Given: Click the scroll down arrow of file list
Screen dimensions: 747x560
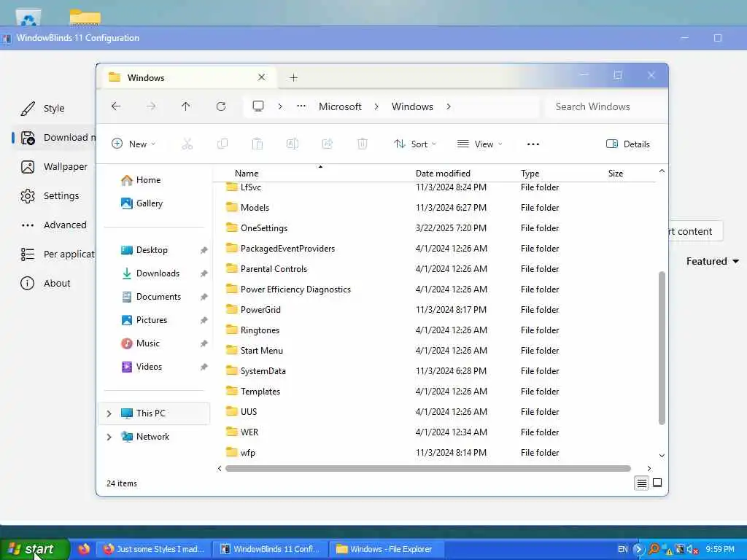Looking at the screenshot, I should [x=662, y=456].
